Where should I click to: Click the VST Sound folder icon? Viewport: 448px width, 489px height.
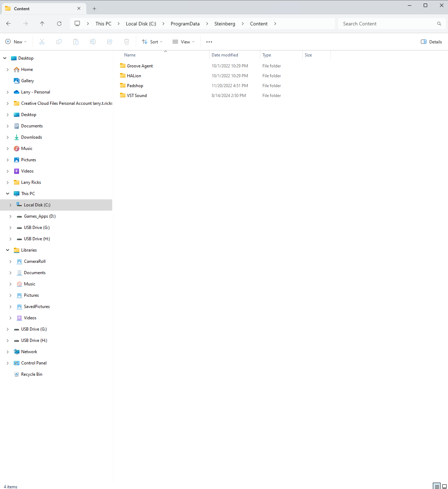pyautogui.click(x=123, y=95)
